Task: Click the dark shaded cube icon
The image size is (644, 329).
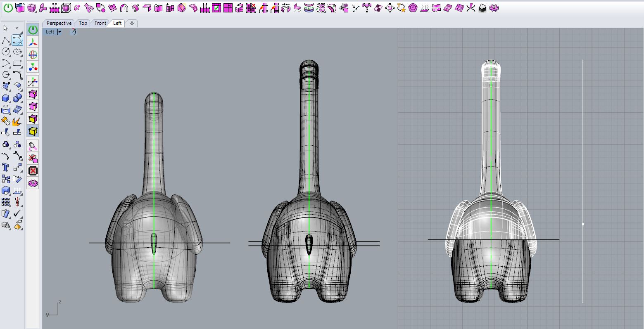Action: pyautogui.click(x=482, y=8)
